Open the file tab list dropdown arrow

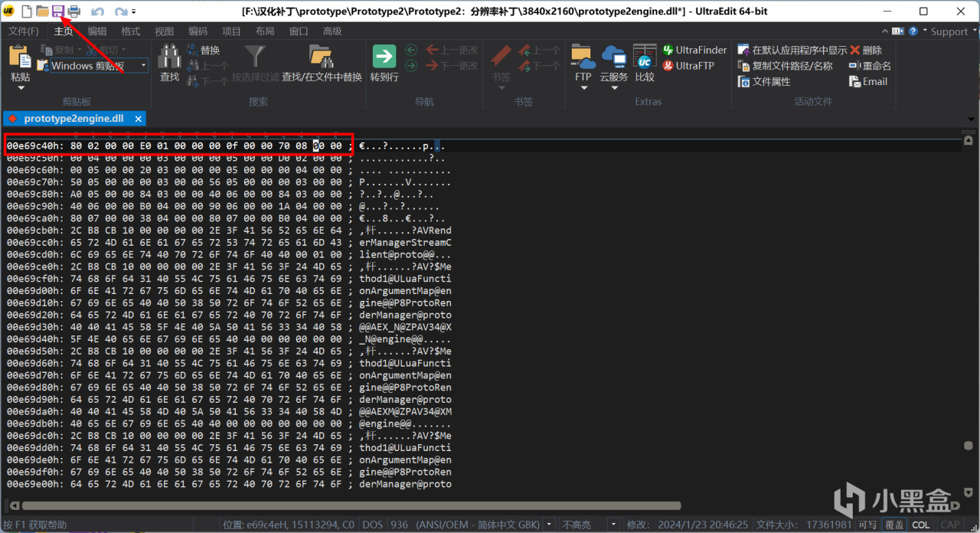972,119
